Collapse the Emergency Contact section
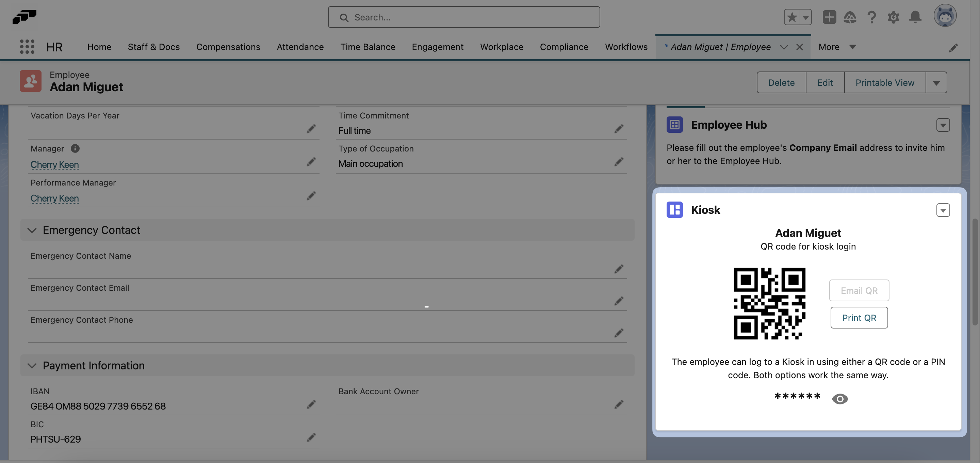 tap(32, 230)
